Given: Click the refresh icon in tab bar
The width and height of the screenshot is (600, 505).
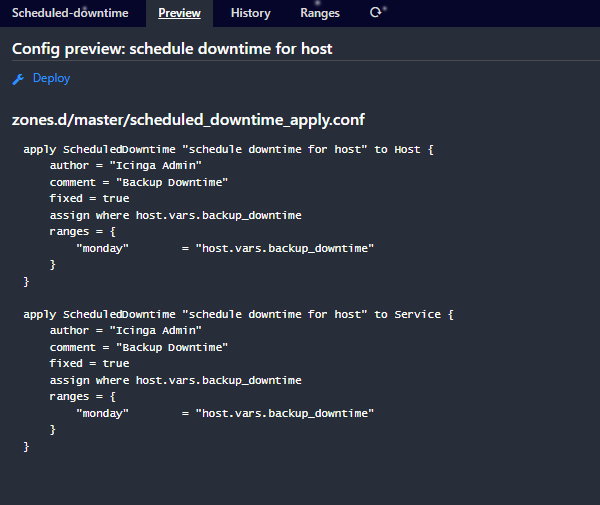Looking at the screenshot, I should (x=375, y=13).
